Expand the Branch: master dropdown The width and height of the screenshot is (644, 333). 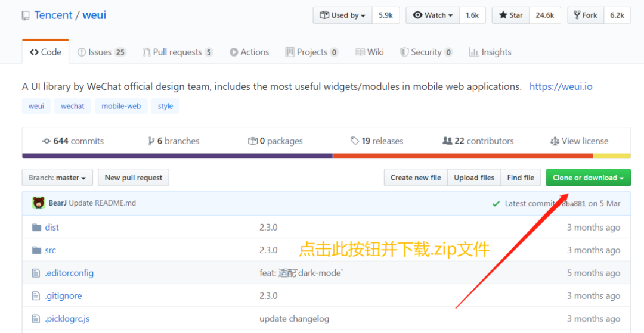pyautogui.click(x=57, y=178)
